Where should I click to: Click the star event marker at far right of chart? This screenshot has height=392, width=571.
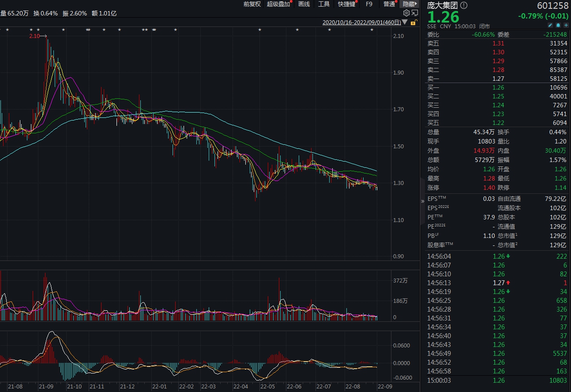tap(372, 30)
